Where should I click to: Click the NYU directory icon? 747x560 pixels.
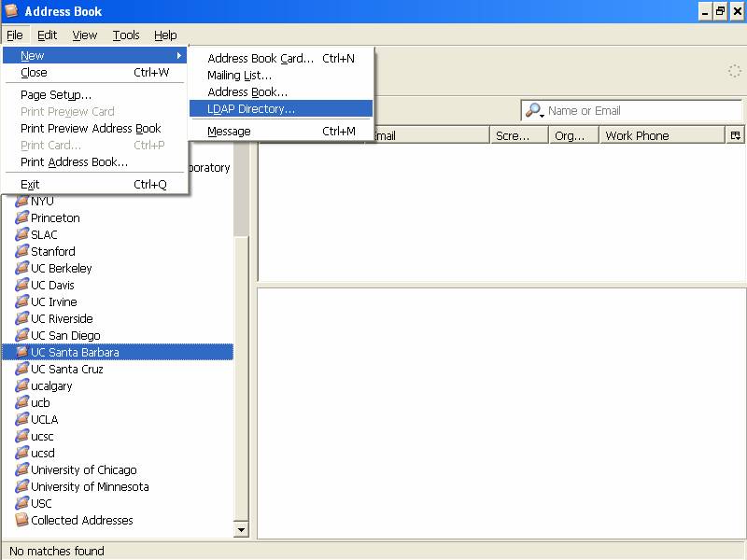click(x=21, y=201)
